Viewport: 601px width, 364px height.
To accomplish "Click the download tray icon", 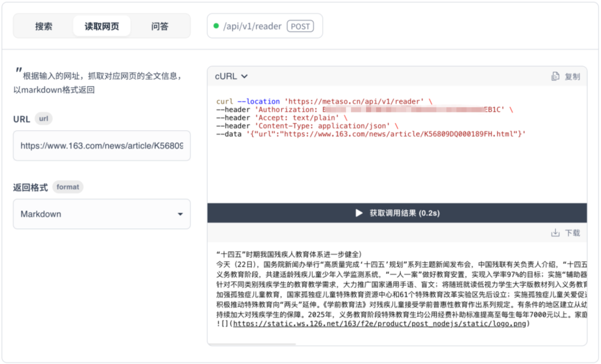I will 555,233.
